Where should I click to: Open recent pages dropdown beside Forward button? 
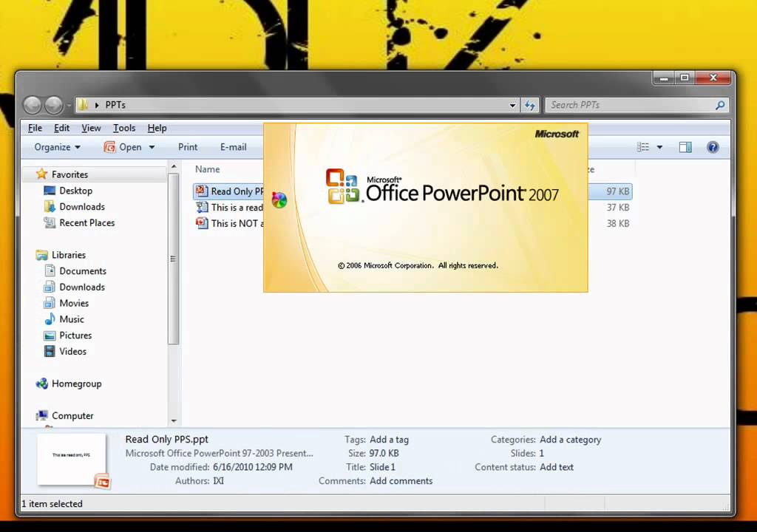[69, 105]
